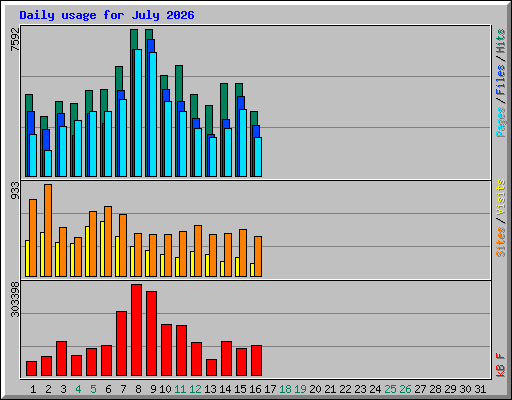Click green weekend day label 4
512x400 pixels.
(78, 389)
